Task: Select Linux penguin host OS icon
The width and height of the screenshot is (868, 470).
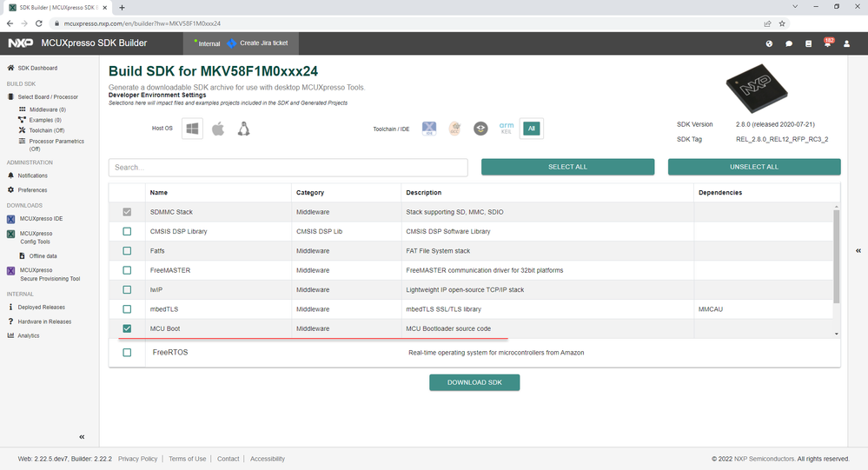Action: click(243, 129)
